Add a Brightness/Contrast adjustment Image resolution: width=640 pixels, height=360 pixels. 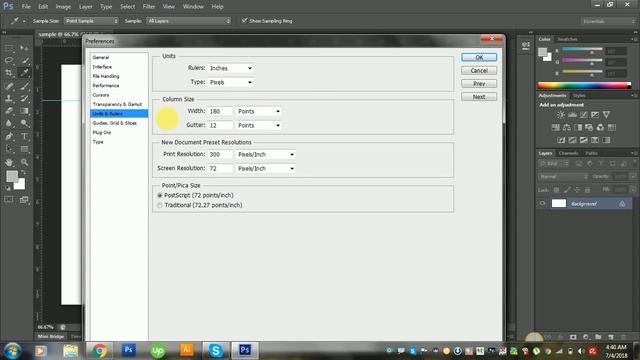pyautogui.click(x=561, y=115)
